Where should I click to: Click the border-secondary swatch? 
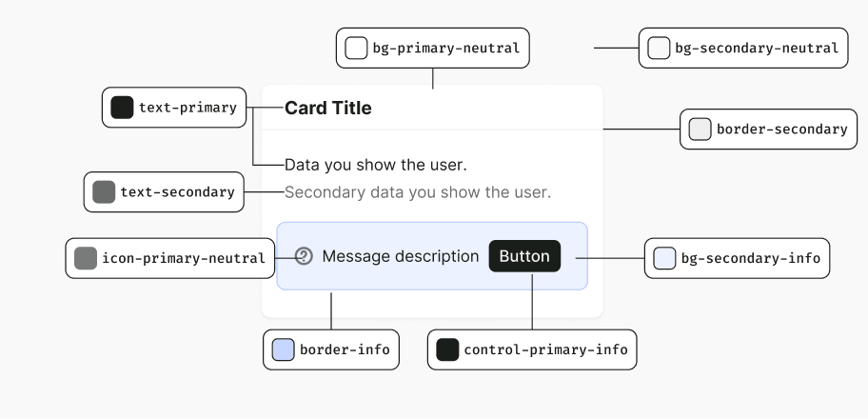[700, 130]
